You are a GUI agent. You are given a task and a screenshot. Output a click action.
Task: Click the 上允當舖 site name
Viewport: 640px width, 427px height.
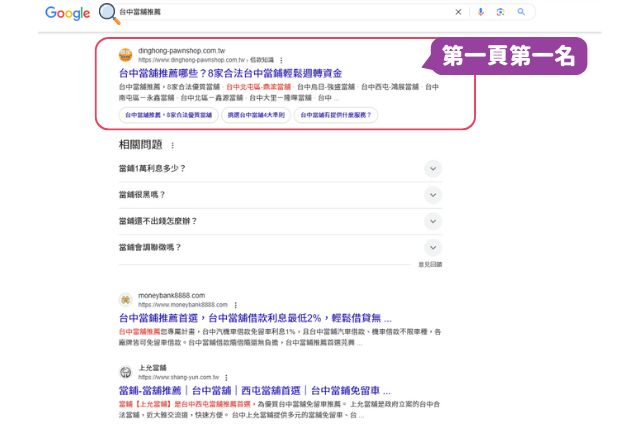pos(152,368)
